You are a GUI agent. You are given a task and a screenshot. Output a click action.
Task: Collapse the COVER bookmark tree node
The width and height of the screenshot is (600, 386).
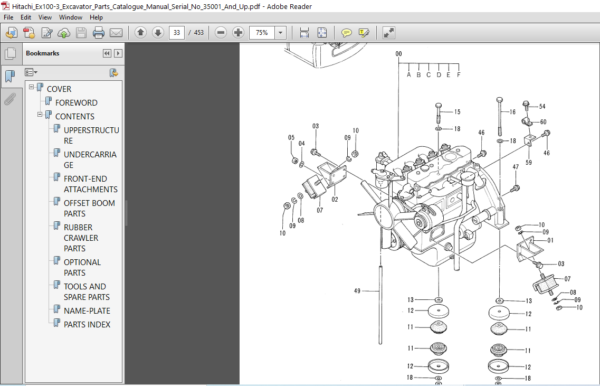[31, 87]
